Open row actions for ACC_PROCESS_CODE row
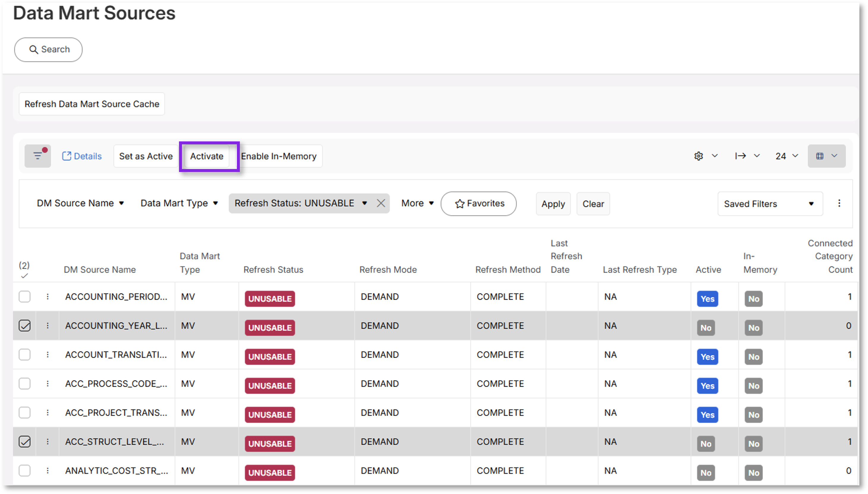This screenshot has height=494, width=868. pyautogui.click(x=47, y=384)
